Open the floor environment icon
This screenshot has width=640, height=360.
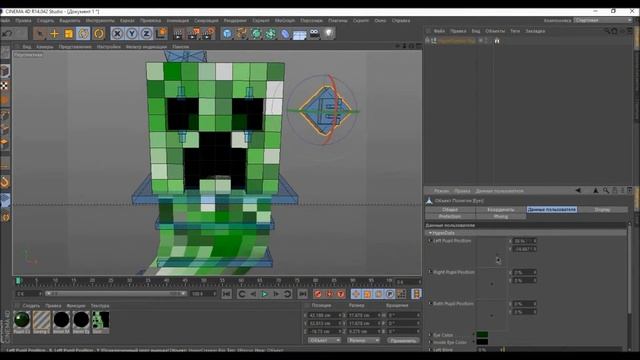[300, 33]
